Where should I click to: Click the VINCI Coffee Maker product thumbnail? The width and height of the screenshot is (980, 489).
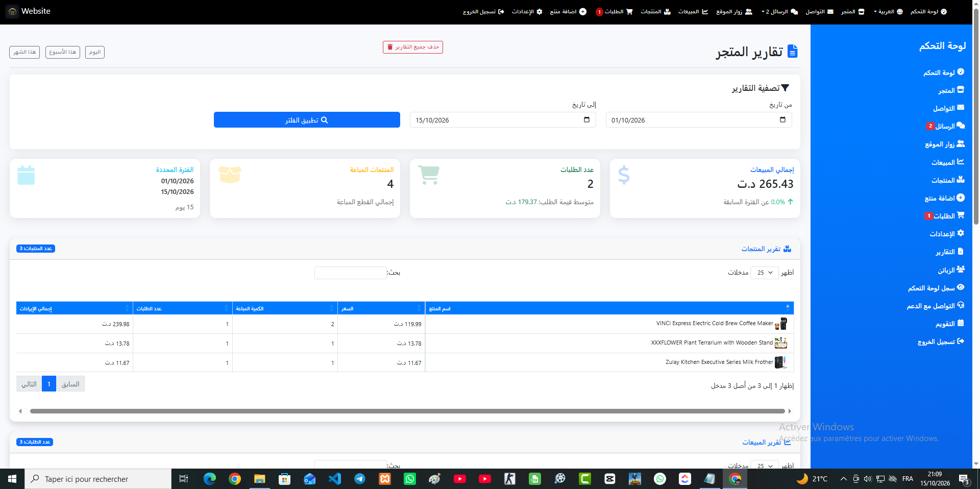click(781, 324)
